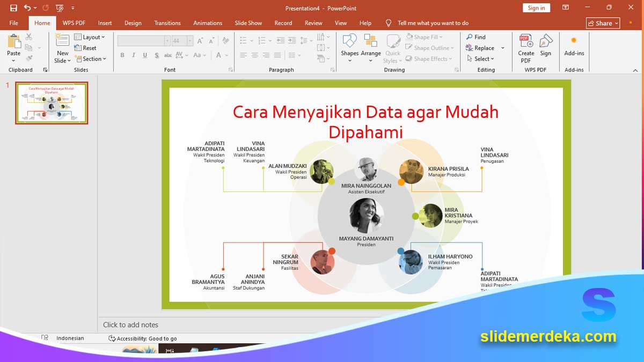
Task: Toggle Align Right paragraph alignment
Action: [x=266, y=55]
